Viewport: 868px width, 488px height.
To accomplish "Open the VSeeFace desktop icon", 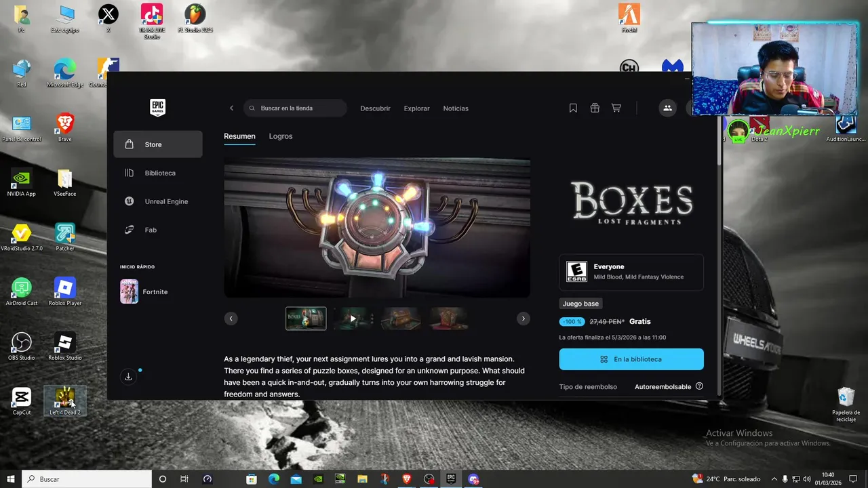I will pos(65,182).
